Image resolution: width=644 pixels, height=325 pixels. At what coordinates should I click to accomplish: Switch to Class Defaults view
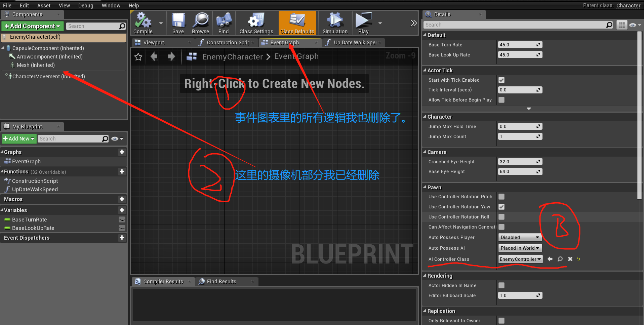[297, 23]
